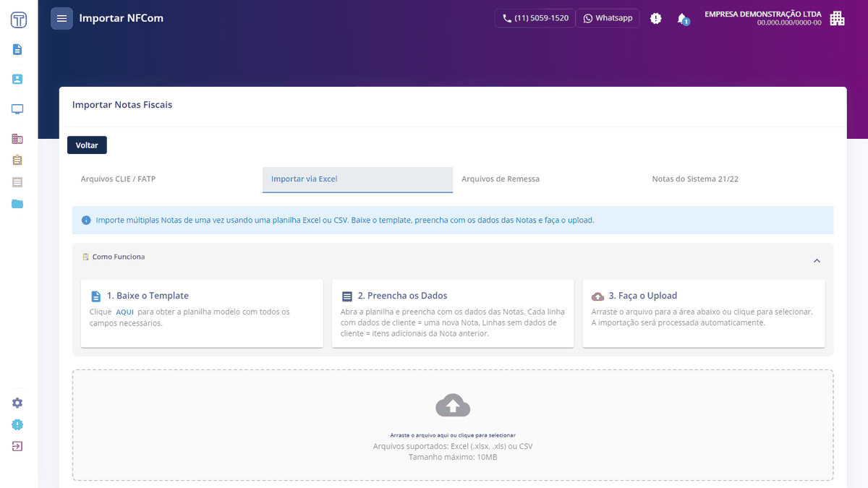The image size is (868, 488).
Task: Open the hamburger menu button
Action: 61,18
